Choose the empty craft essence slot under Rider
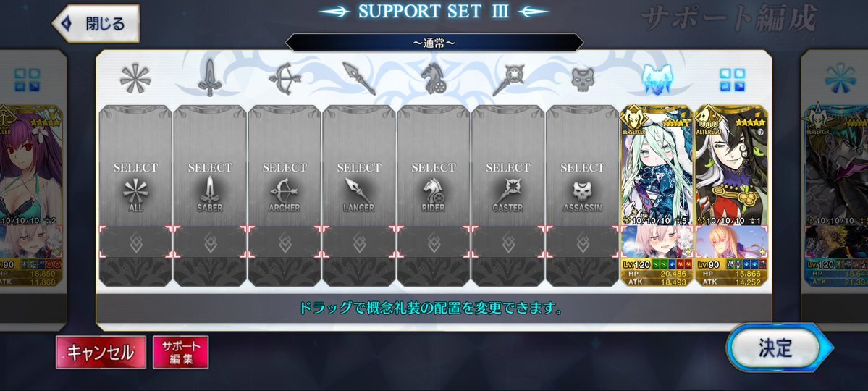This screenshot has width=868, height=391. (434, 242)
